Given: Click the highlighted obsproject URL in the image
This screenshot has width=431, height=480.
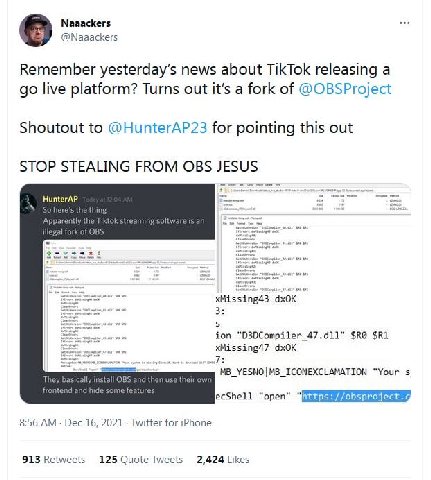Looking at the screenshot, I should point(356,396).
